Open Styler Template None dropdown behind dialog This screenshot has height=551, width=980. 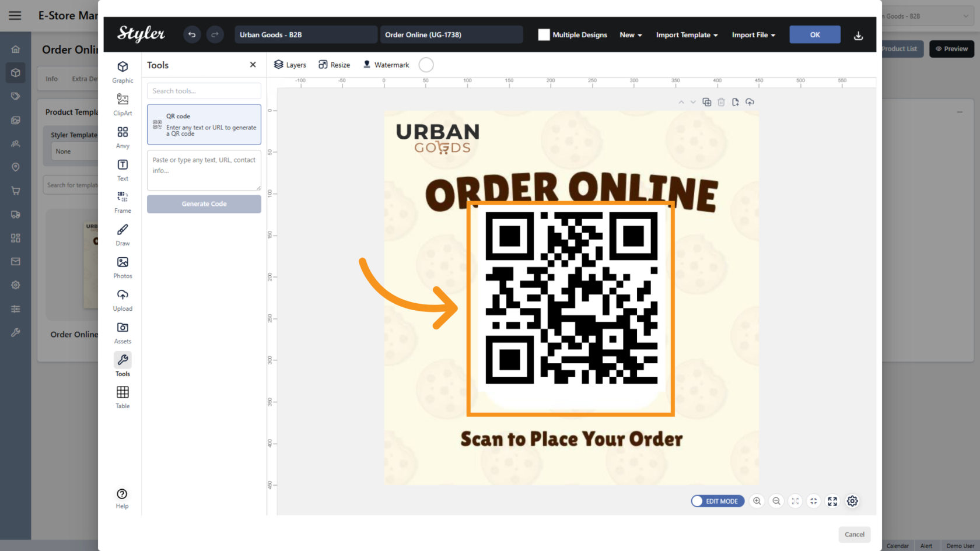75,152
